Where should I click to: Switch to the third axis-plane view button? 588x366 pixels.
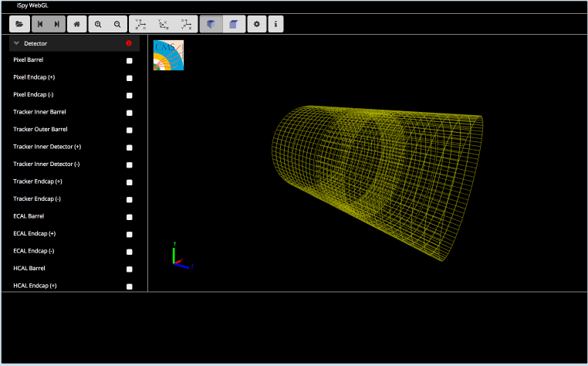pyautogui.click(x=185, y=24)
